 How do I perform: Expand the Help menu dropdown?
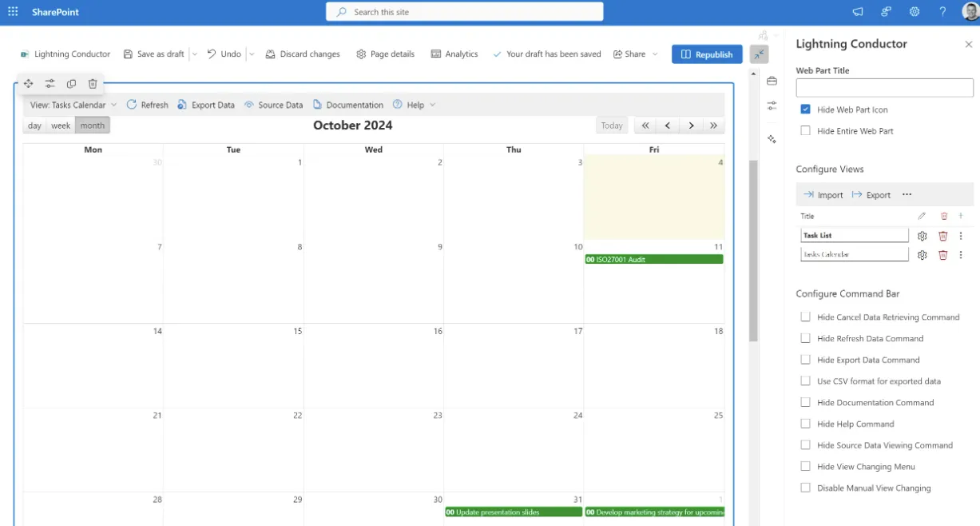pyautogui.click(x=415, y=105)
